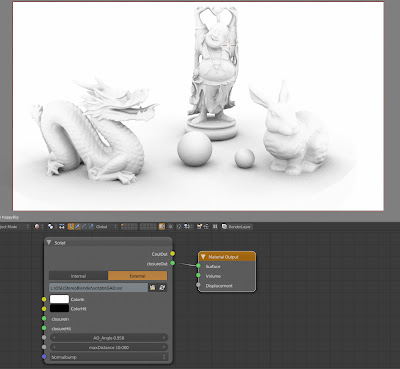Click the green closureIn input socket
The width and height of the screenshot is (400, 369).
coord(44,319)
